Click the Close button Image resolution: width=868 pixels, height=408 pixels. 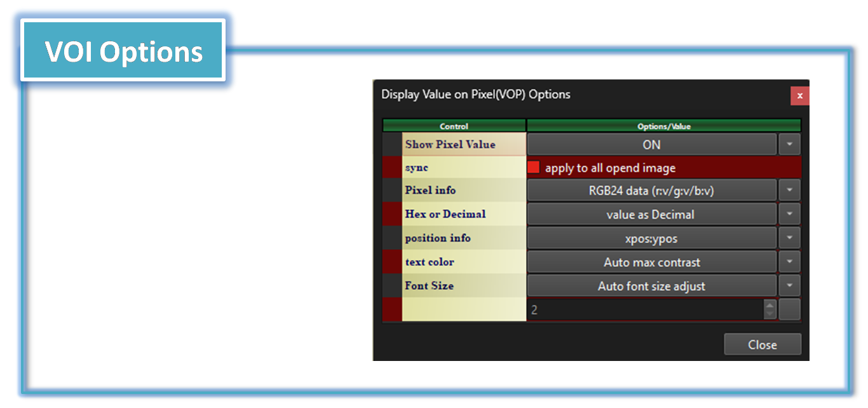click(x=763, y=344)
